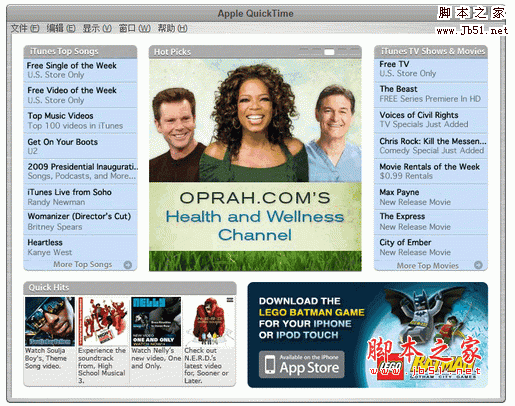Open High School Musical 3 soundtrack thumbnail
The image size is (515, 406).
click(103, 322)
